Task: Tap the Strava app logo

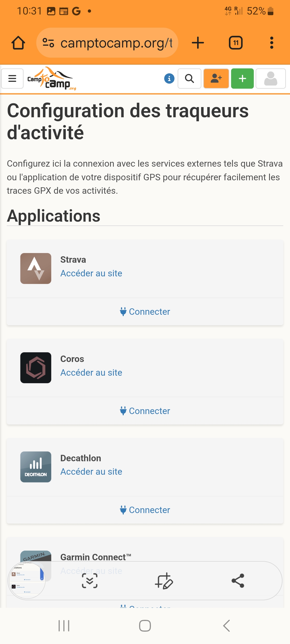Action: 36,268
